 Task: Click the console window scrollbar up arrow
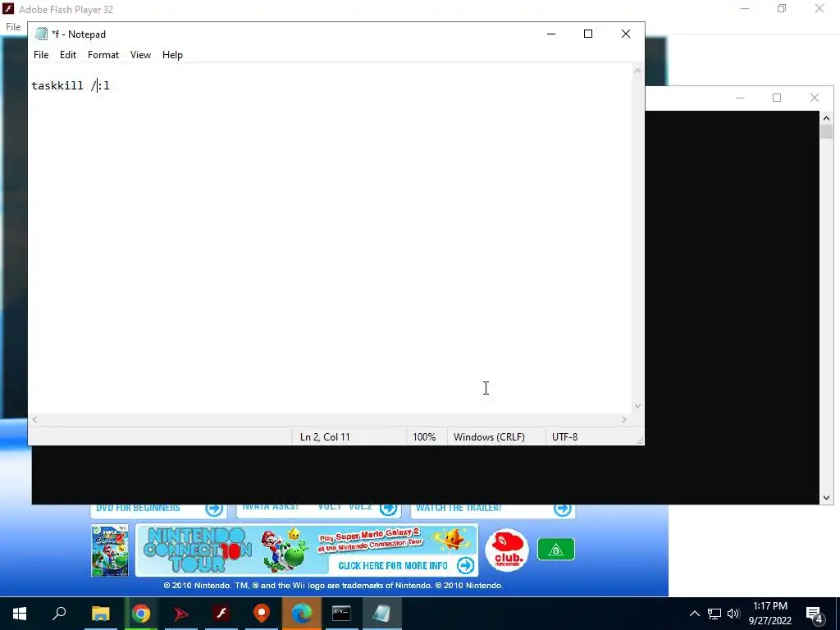pos(826,118)
